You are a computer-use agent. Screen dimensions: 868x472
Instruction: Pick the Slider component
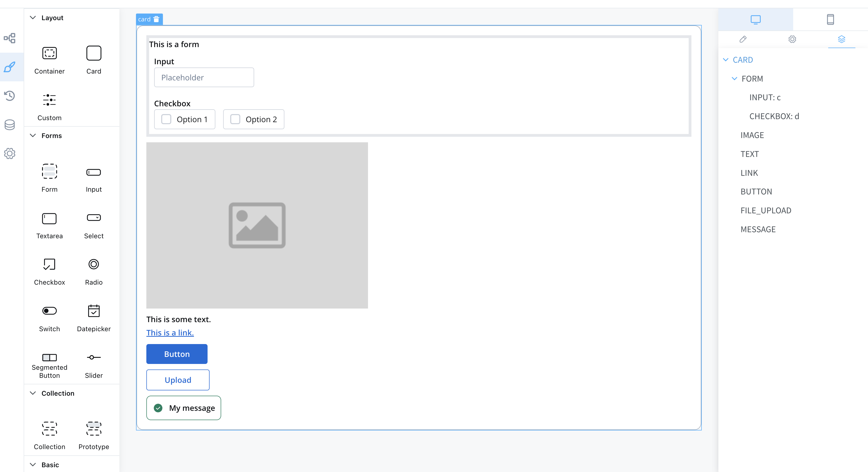pos(94,365)
